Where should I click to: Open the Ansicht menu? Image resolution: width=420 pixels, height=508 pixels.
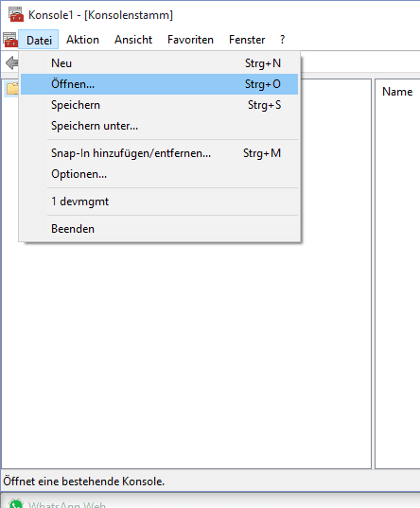point(133,40)
